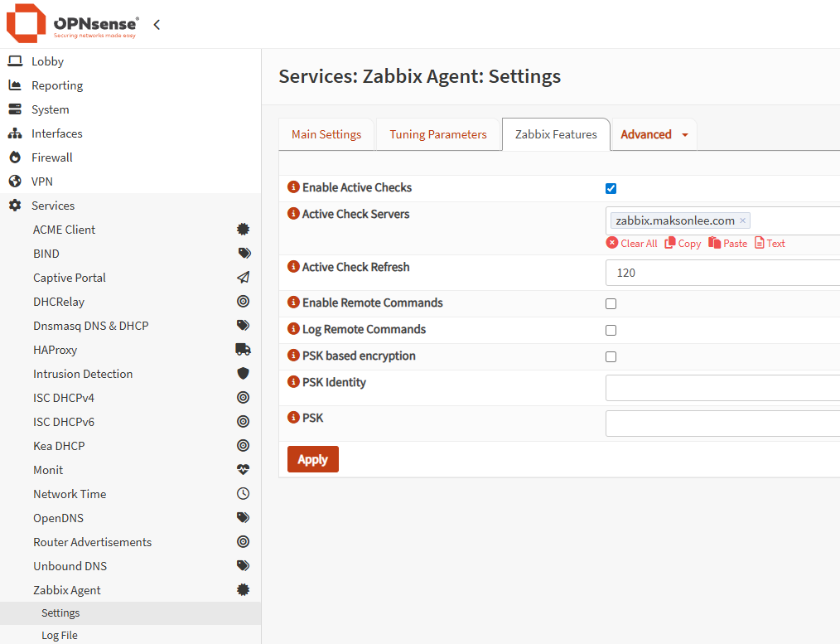Enable PSK based encryption checkbox
Image resolution: width=840 pixels, height=644 pixels.
(611, 357)
